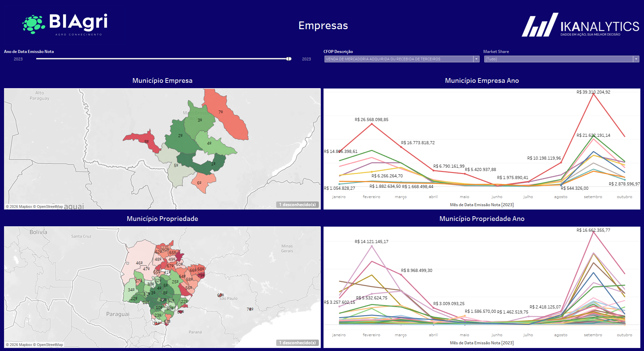
Task: Click '1 desconhecido(s)' on Município Propriedade map
Action: tap(297, 343)
